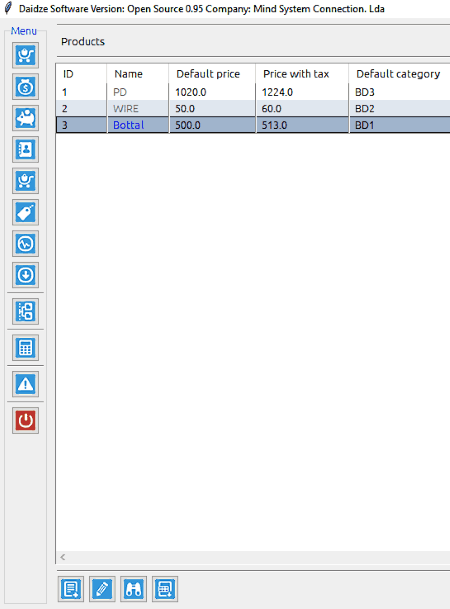Click the horizontal scrollbar left arrow
The height and width of the screenshot is (609, 450).
point(63,557)
